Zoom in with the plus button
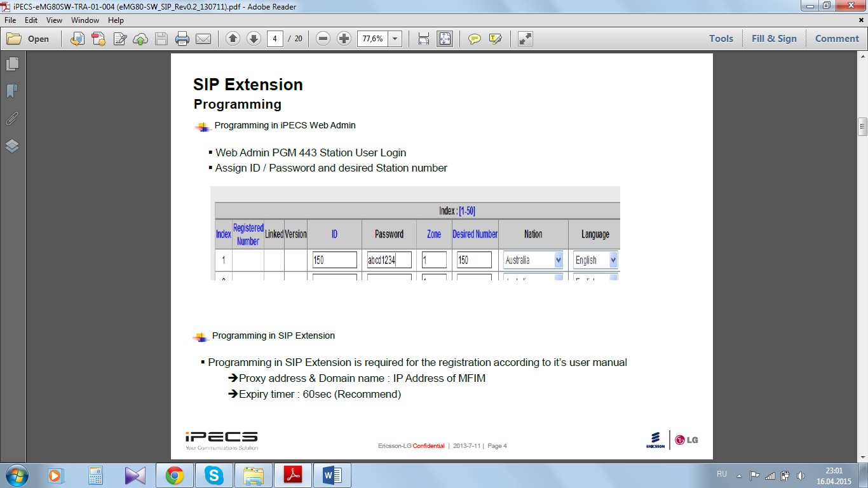 tap(344, 39)
